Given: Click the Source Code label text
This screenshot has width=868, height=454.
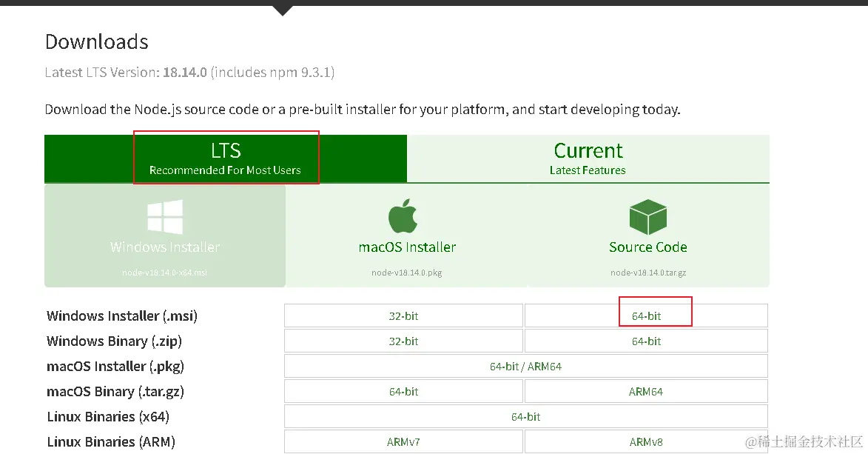Looking at the screenshot, I should tap(648, 247).
